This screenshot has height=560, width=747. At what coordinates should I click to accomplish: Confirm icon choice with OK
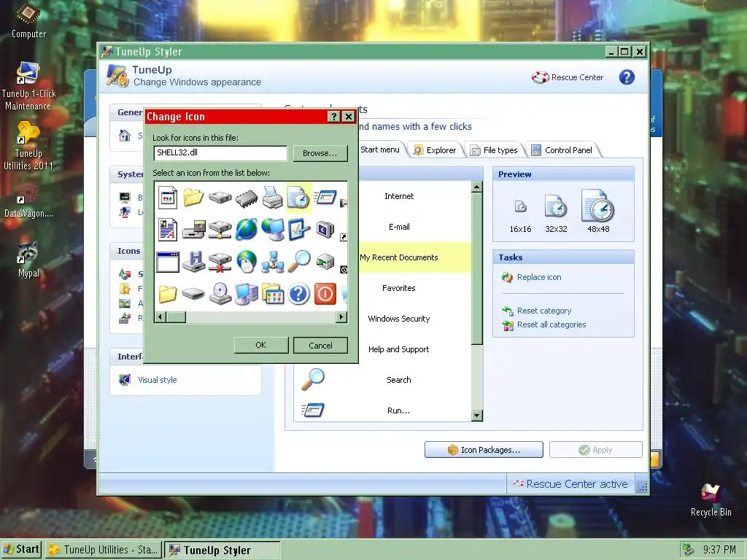[x=260, y=345]
